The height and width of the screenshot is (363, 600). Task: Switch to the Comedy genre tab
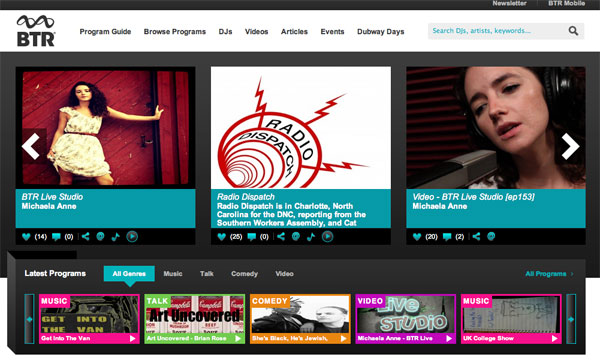[x=244, y=273]
